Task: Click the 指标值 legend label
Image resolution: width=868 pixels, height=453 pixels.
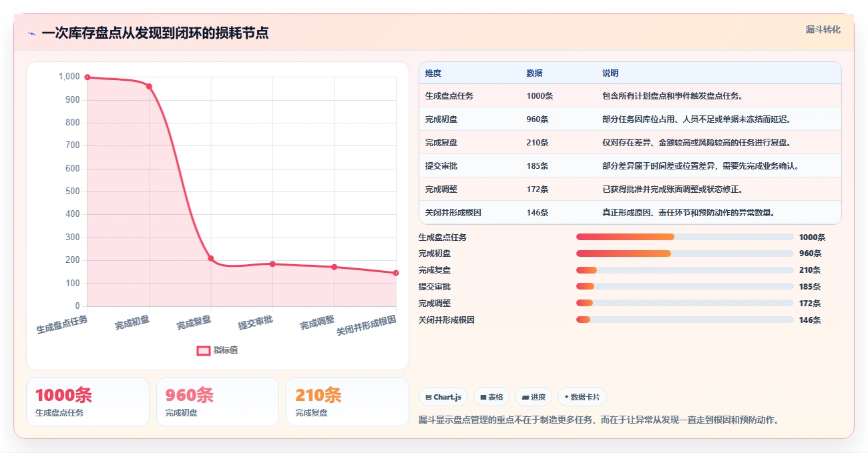Action: pyautogui.click(x=226, y=351)
